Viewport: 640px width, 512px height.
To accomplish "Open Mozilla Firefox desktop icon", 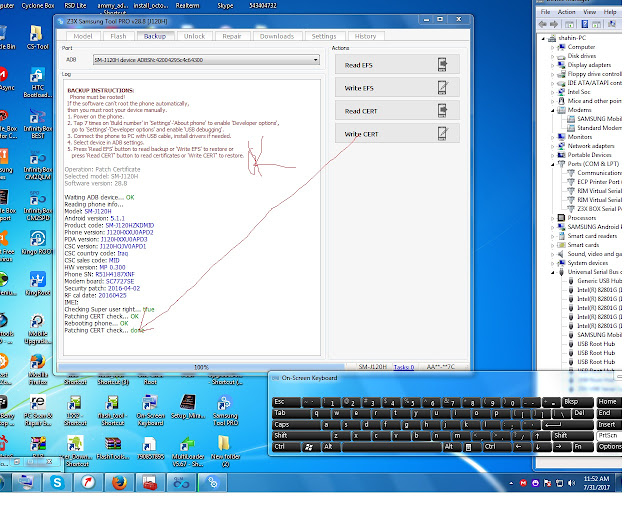I will click(x=38, y=370).
